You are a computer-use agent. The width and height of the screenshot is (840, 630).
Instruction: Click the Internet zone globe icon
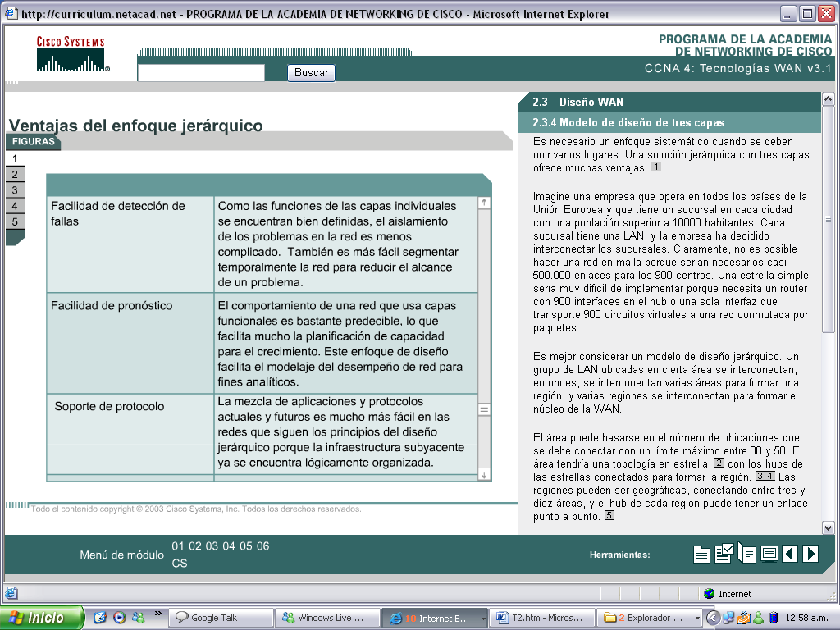point(709,594)
